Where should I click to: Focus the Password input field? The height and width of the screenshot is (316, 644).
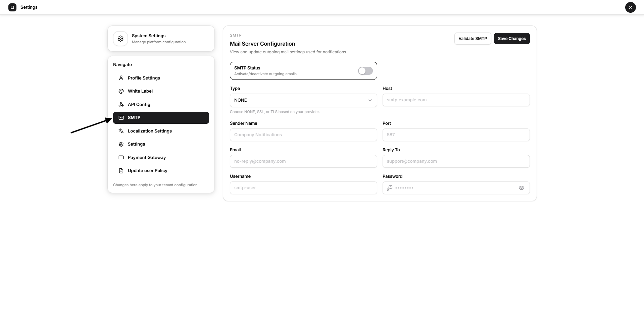[456, 188]
